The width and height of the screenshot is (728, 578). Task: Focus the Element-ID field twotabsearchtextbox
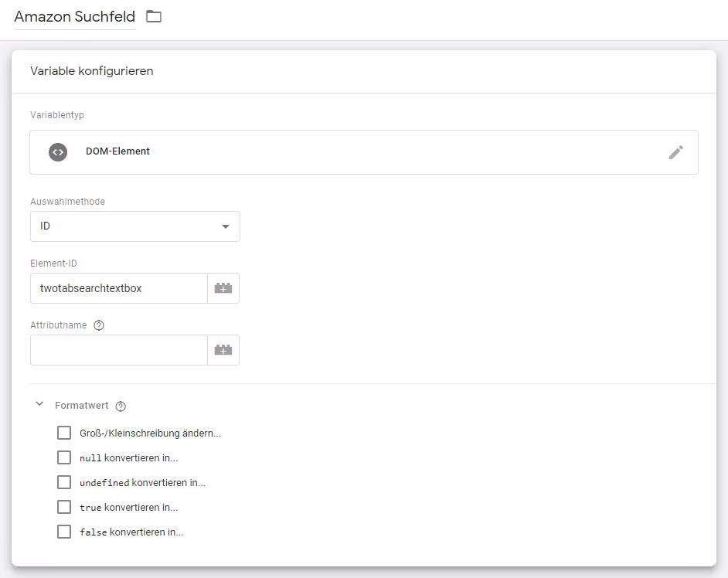point(119,288)
